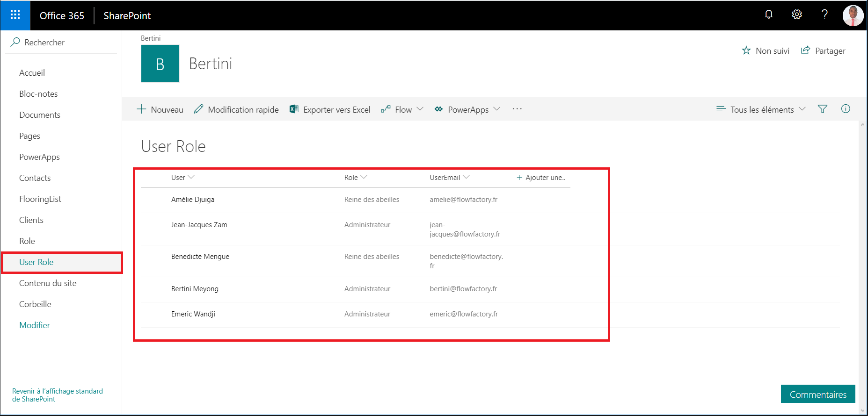This screenshot has height=416, width=868.
Task: Click the Bertini site title
Action: point(211,64)
